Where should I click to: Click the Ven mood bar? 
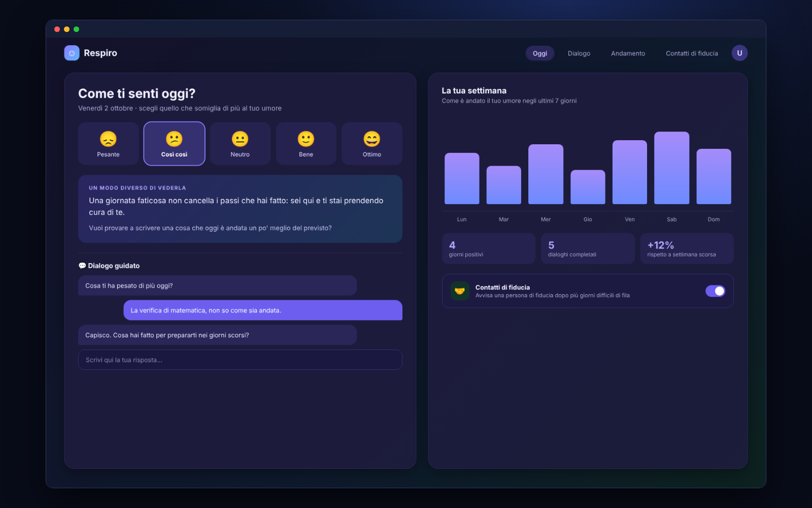click(x=630, y=172)
